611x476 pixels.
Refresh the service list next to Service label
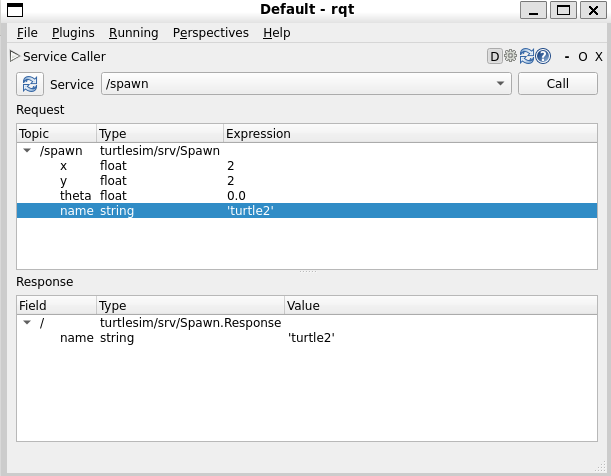tap(30, 84)
